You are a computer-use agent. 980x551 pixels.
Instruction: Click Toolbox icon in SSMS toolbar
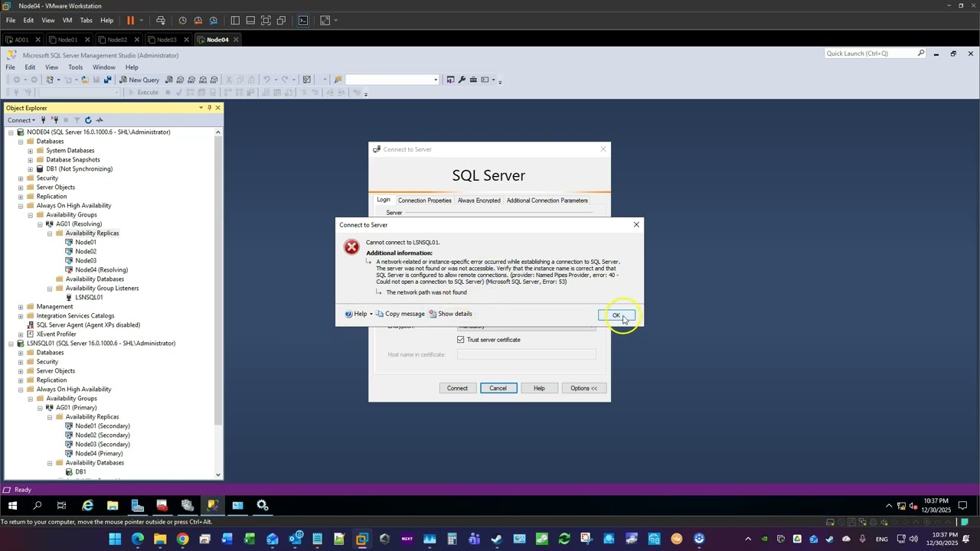tap(473, 80)
